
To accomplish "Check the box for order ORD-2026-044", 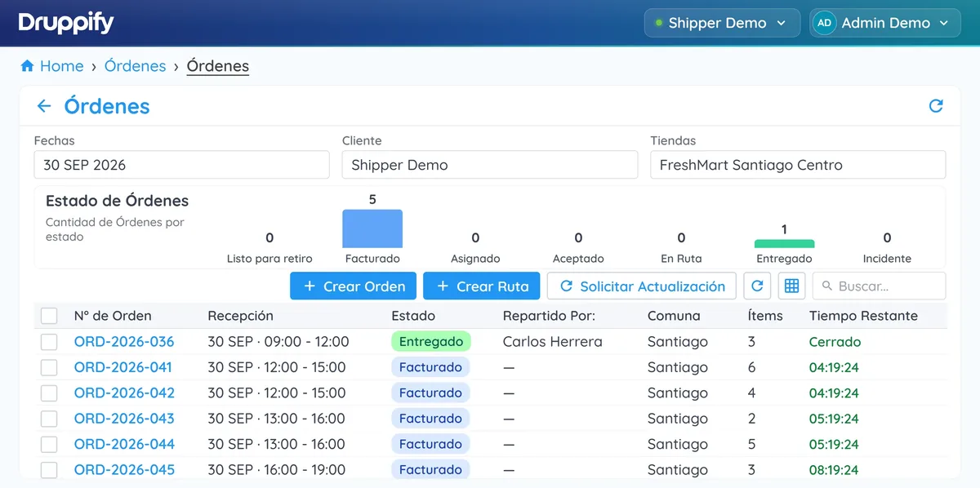I will click(x=49, y=444).
